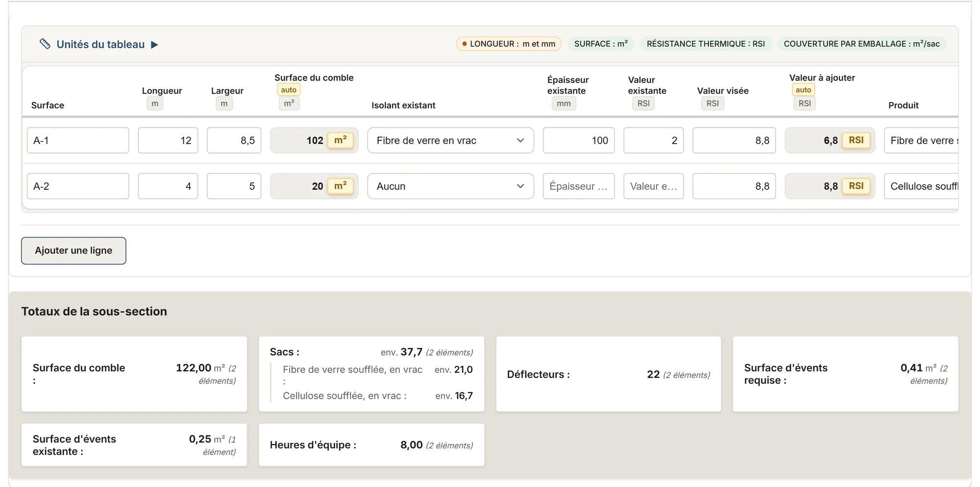Image resolution: width=980 pixels, height=487 pixels.
Task: Click the empty Épaisseur existante field in row A-2
Action: [579, 186]
